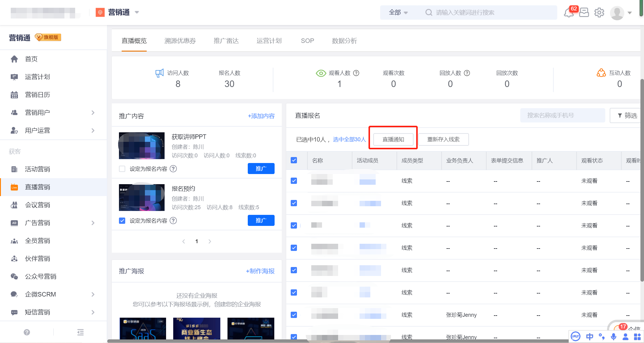Click the iFLY input method icon
This screenshot has width=644, height=343.
(x=575, y=337)
